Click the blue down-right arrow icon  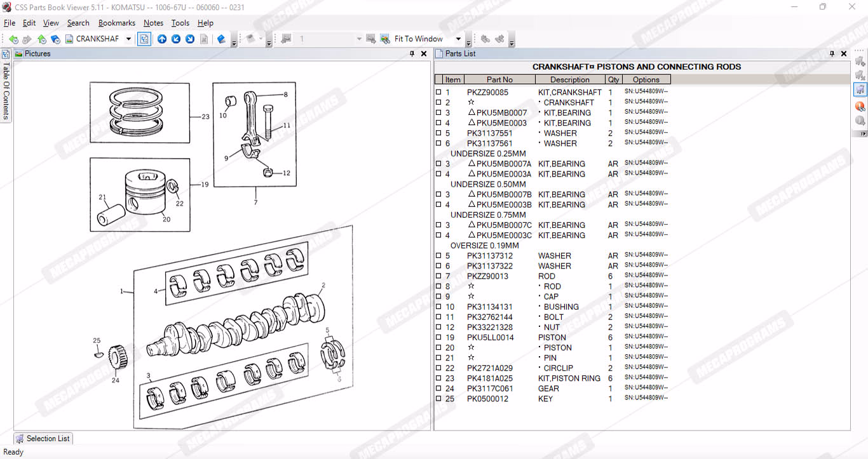click(190, 39)
